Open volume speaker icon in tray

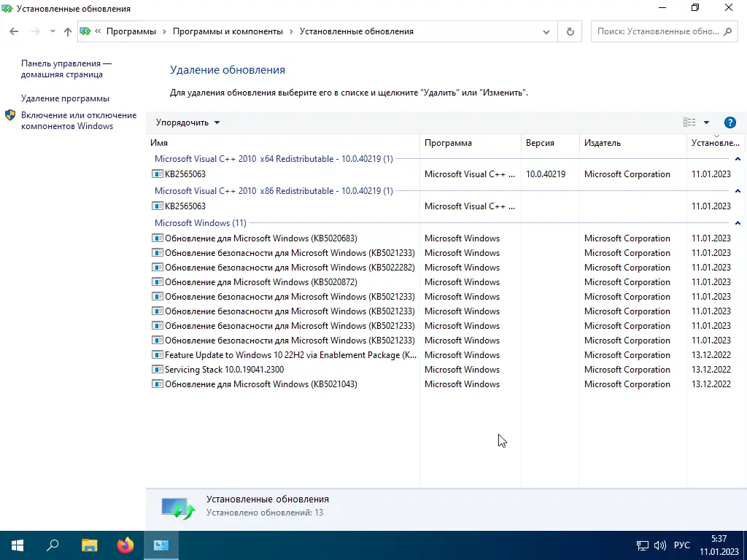coord(659,545)
